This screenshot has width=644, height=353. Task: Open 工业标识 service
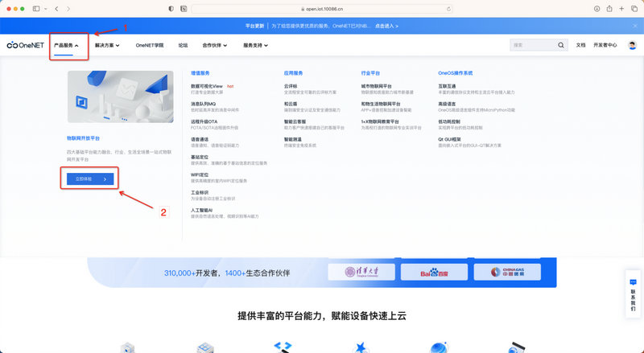click(x=200, y=192)
